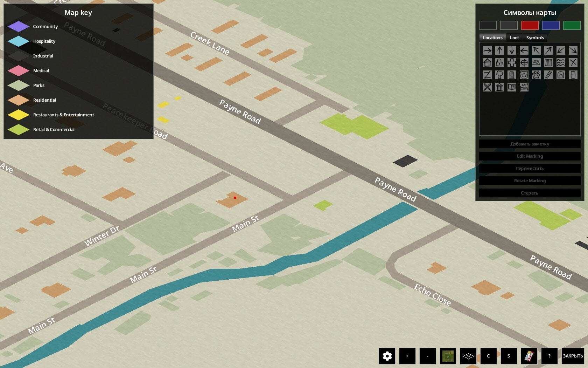Select the sleeping bed map symbol
The width and height of the screenshot is (588, 368).
524,87
